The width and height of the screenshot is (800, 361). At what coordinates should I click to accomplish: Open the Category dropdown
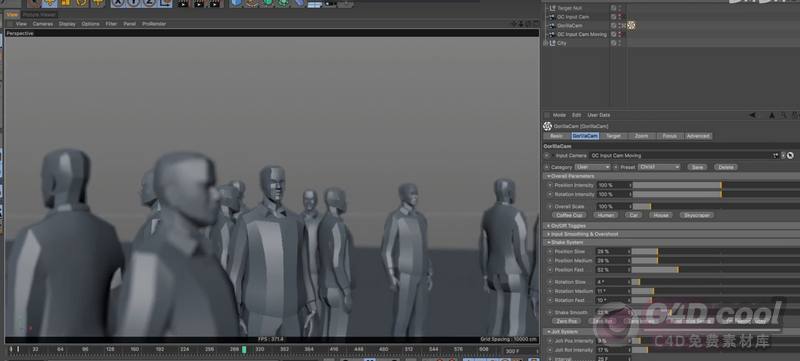click(x=592, y=167)
